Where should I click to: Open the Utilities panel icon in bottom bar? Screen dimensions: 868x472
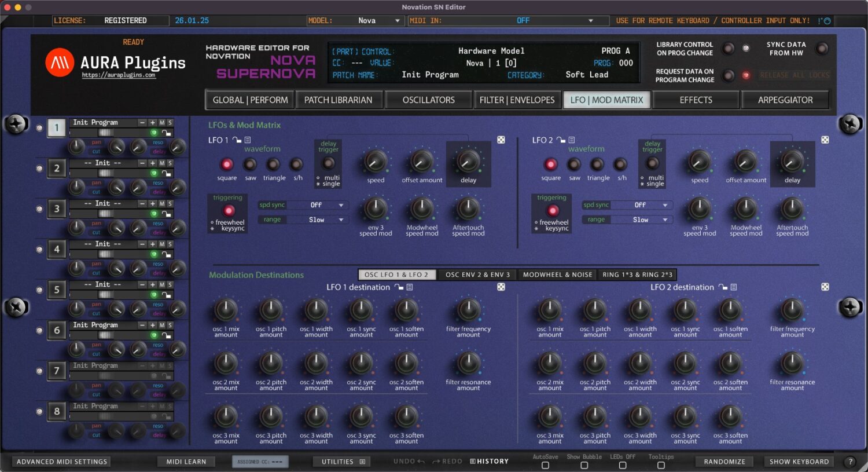tap(363, 461)
